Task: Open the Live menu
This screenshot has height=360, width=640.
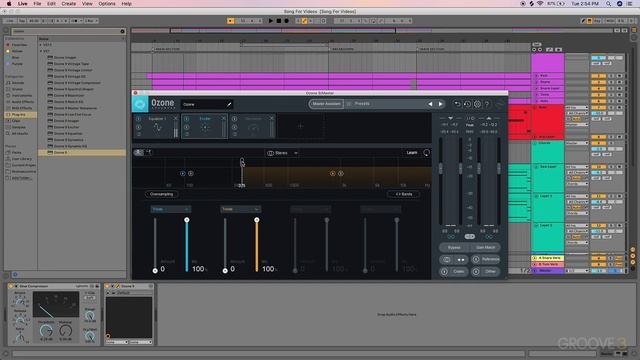Action: pyautogui.click(x=22, y=4)
